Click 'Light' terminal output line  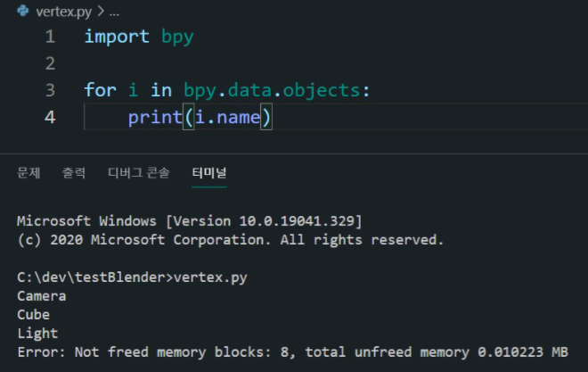coord(37,334)
